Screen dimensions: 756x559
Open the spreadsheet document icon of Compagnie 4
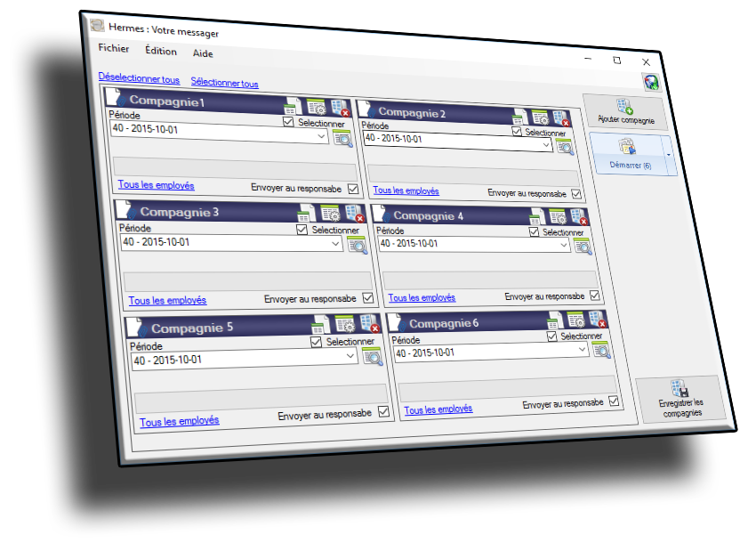537,217
